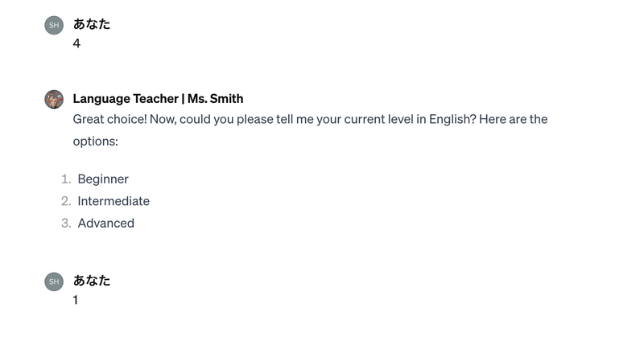Click the "Language Teacher" part of the sender name

click(125, 98)
